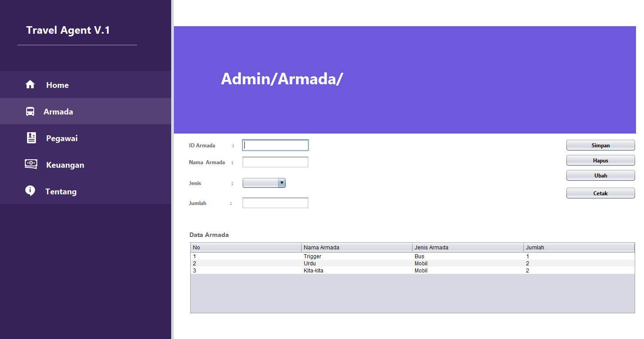Open the Keuangan menu label
The height and width of the screenshot is (339, 644).
[x=65, y=165]
